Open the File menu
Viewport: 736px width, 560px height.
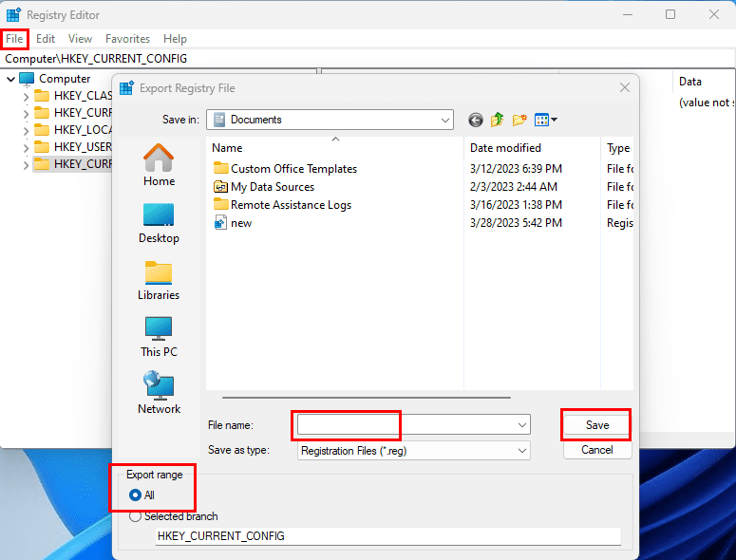[14, 39]
